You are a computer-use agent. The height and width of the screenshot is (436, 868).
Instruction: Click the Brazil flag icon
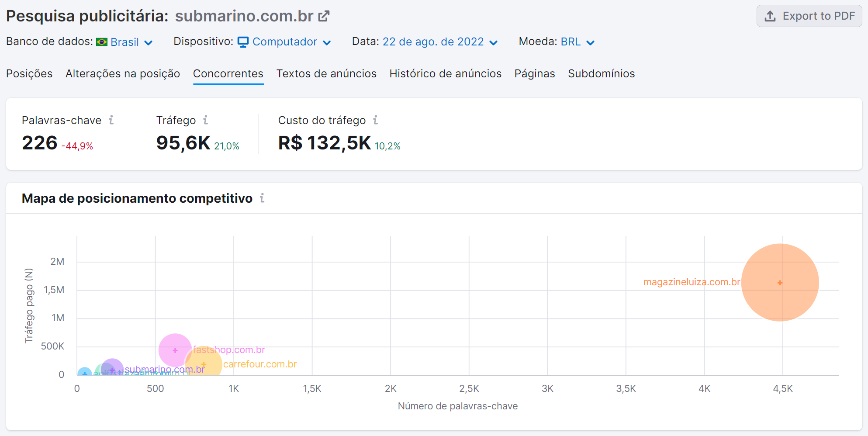click(102, 42)
